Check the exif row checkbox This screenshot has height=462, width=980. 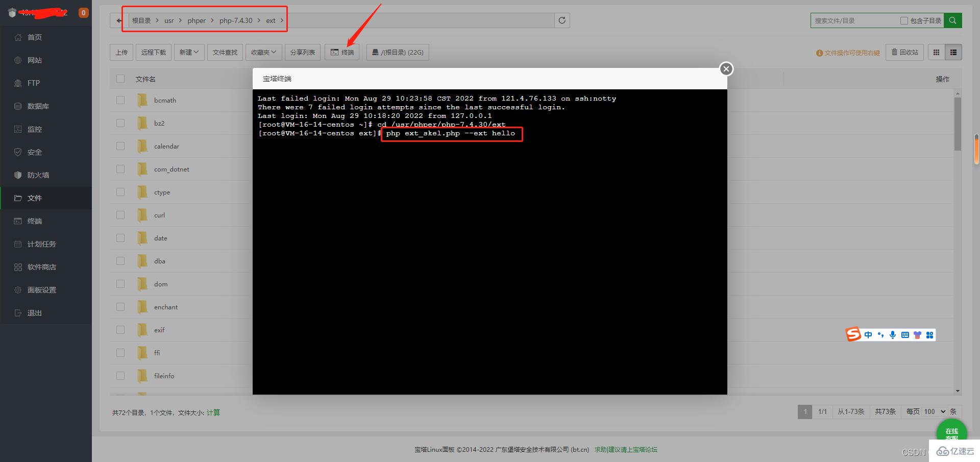click(120, 330)
